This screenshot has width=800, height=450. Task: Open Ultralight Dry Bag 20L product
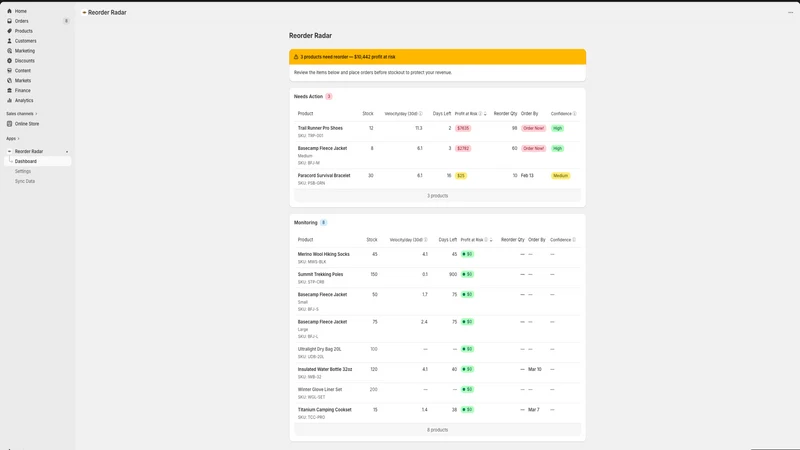point(319,349)
